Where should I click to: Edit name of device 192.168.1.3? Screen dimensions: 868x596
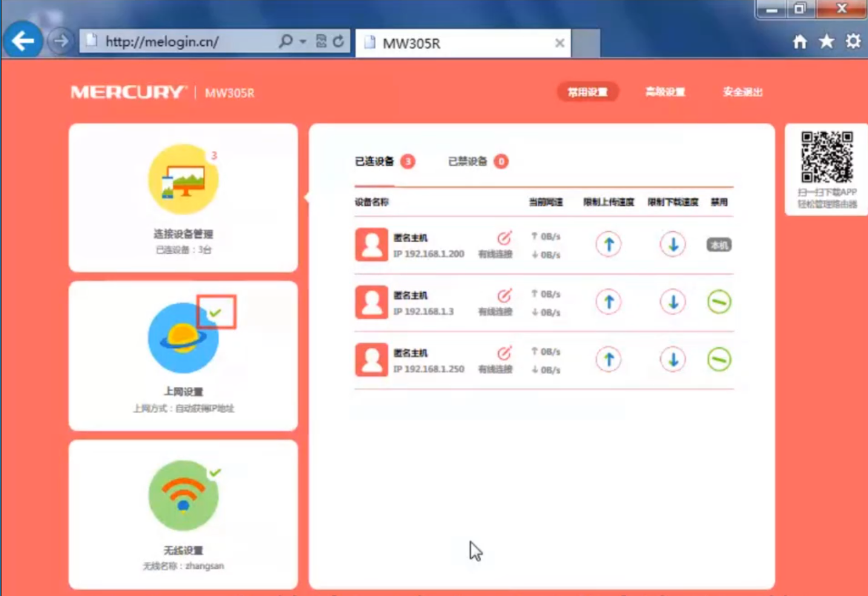tap(504, 295)
